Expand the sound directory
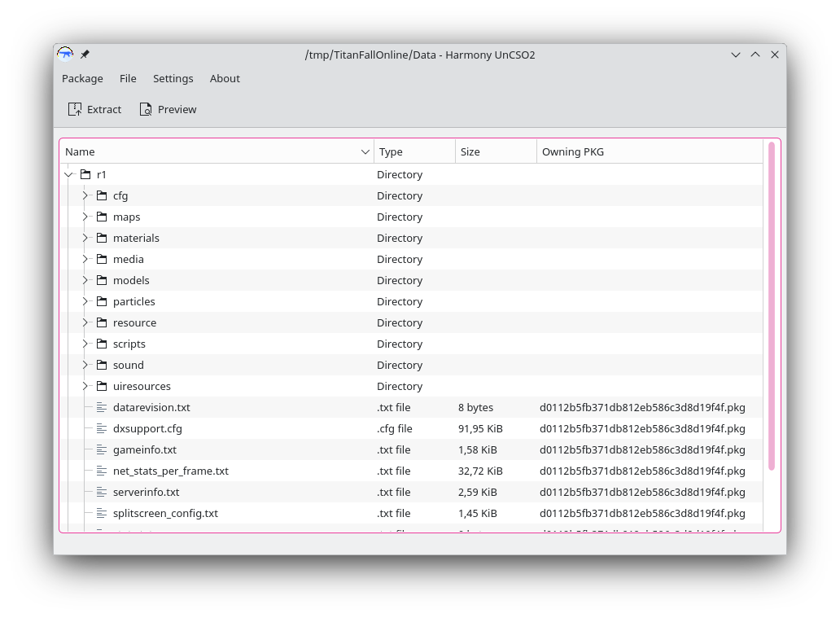 pos(85,365)
